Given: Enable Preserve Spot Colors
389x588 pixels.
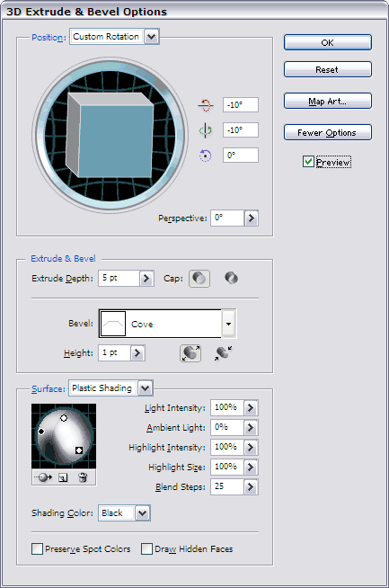Looking at the screenshot, I should [37, 549].
